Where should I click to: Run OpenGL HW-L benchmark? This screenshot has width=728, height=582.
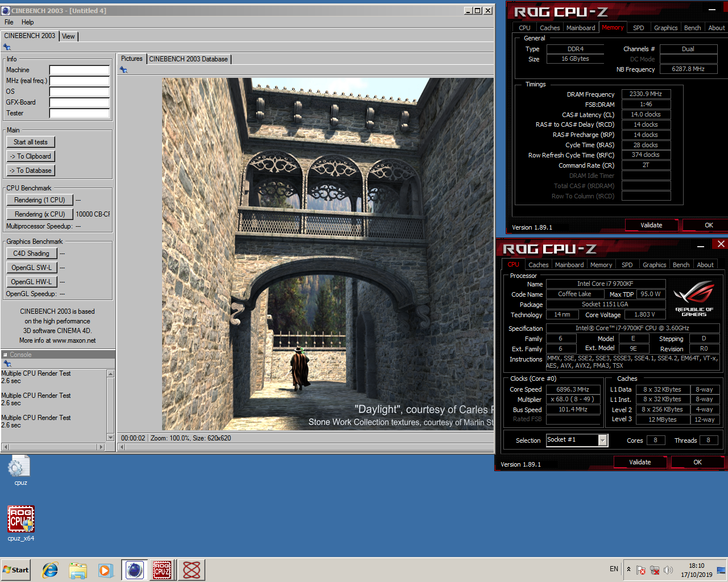click(31, 282)
